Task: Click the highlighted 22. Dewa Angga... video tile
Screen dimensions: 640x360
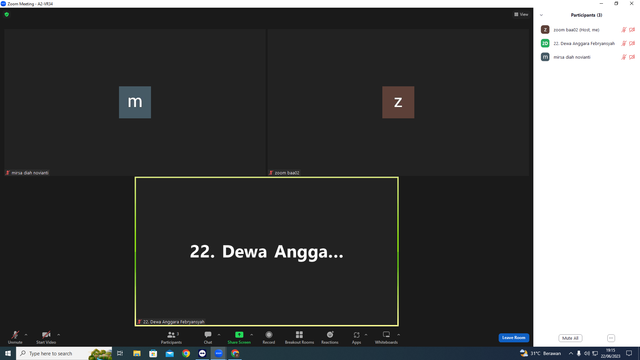Action: coord(267,251)
